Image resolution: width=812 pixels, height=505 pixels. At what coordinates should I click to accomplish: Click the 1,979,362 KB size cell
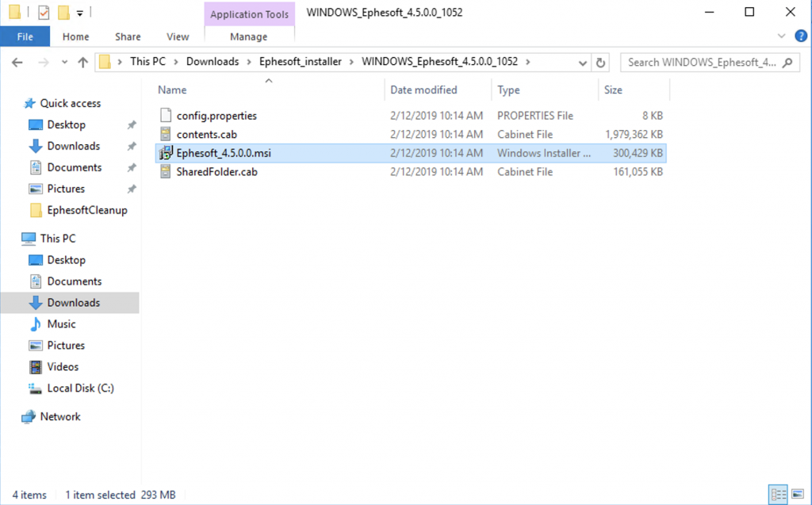pyautogui.click(x=634, y=134)
